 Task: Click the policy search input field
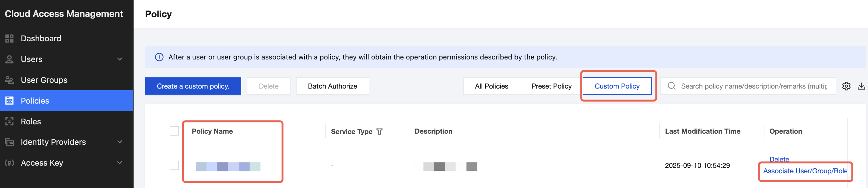pos(754,86)
